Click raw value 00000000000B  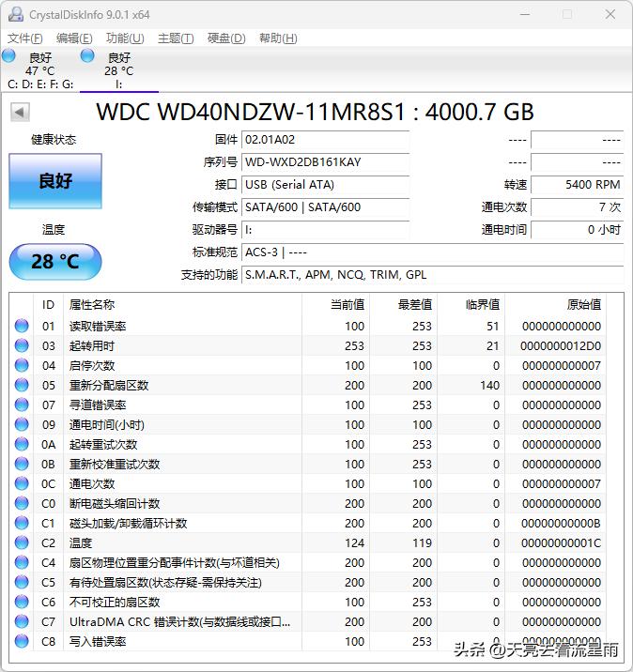[x=561, y=524]
